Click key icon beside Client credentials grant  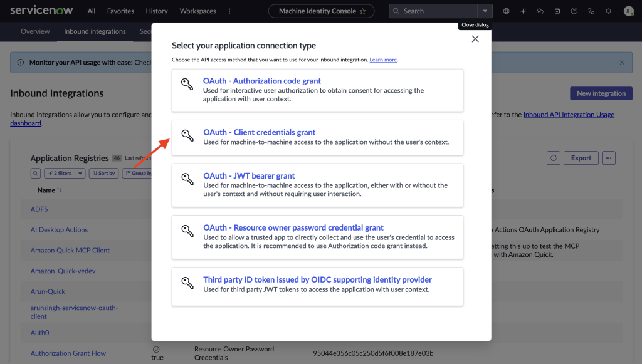point(187,135)
